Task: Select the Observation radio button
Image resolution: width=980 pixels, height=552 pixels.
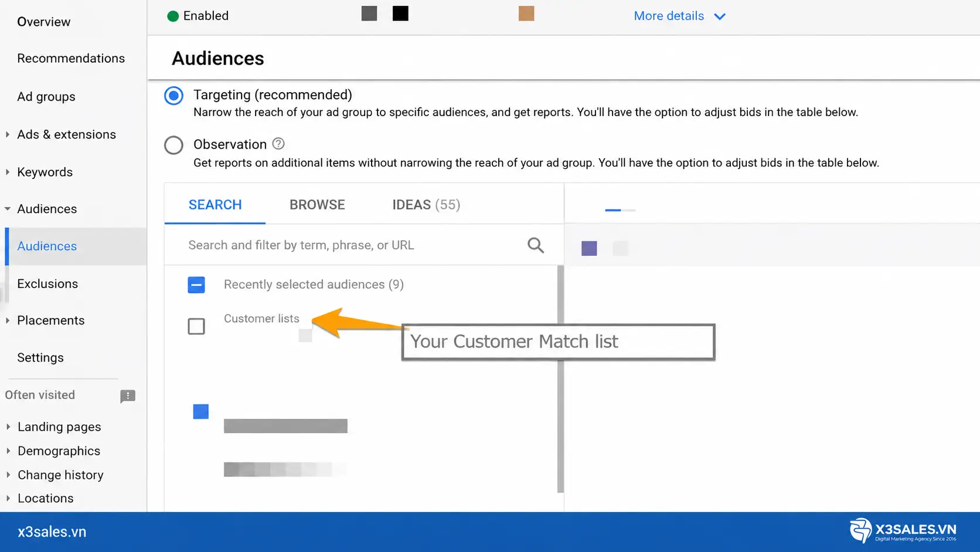Action: [x=173, y=145]
